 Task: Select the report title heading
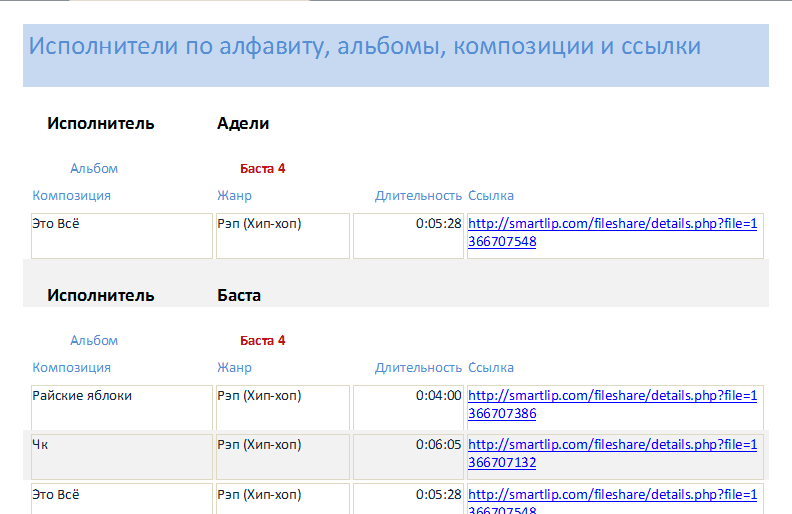[365, 46]
